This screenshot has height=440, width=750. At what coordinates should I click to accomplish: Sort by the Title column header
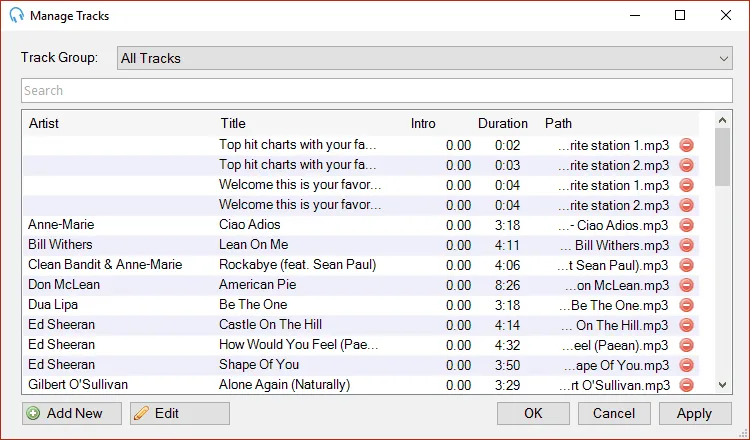pos(233,123)
